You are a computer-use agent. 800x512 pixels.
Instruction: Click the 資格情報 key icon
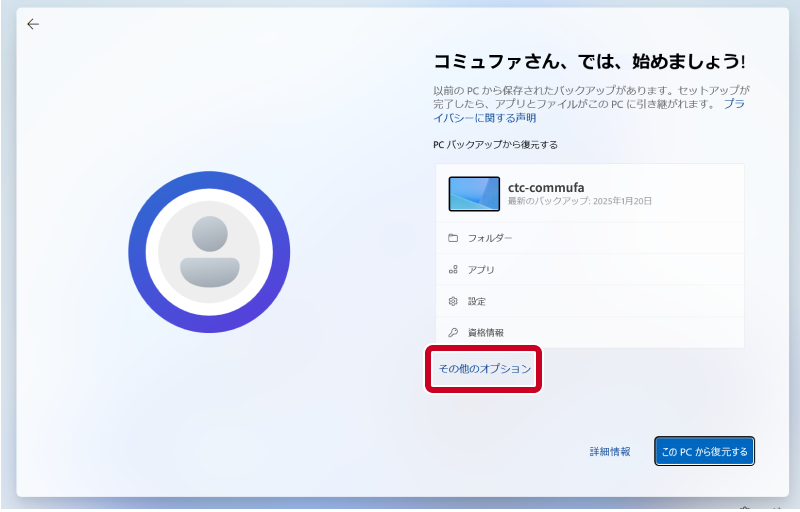[x=453, y=332]
